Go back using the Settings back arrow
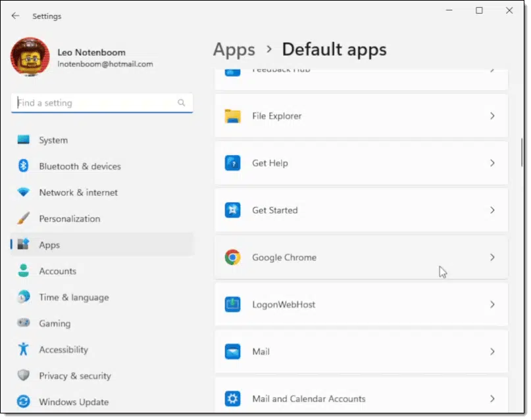Viewport: 531px width, 420px height. click(15, 16)
